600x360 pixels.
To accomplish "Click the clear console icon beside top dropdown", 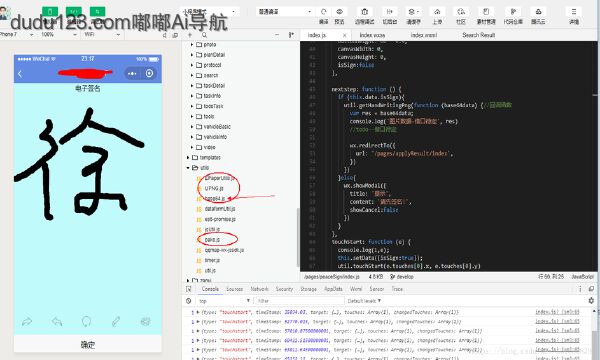I will [x=189, y=301].
